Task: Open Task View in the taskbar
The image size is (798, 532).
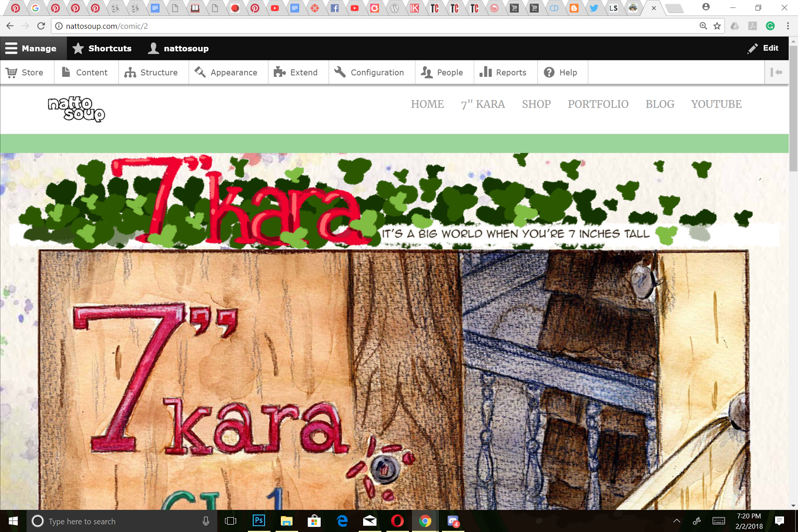Action: pos(230,521)
